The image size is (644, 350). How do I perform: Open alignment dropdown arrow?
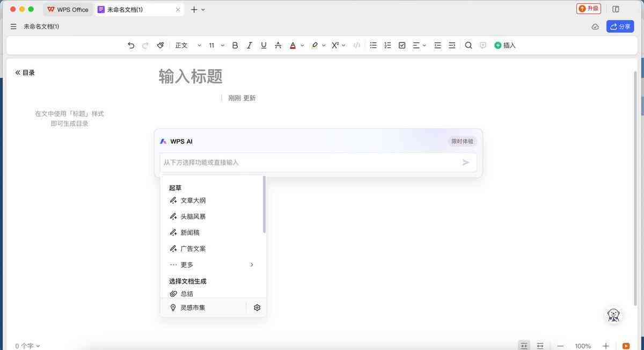pyautogui.click(x=425, y=46)
